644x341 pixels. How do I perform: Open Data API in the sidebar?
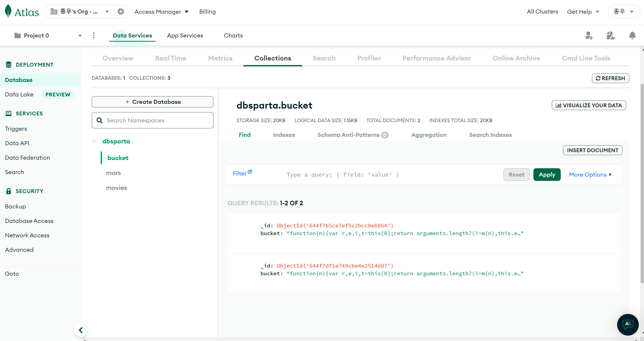pos(17,143)
